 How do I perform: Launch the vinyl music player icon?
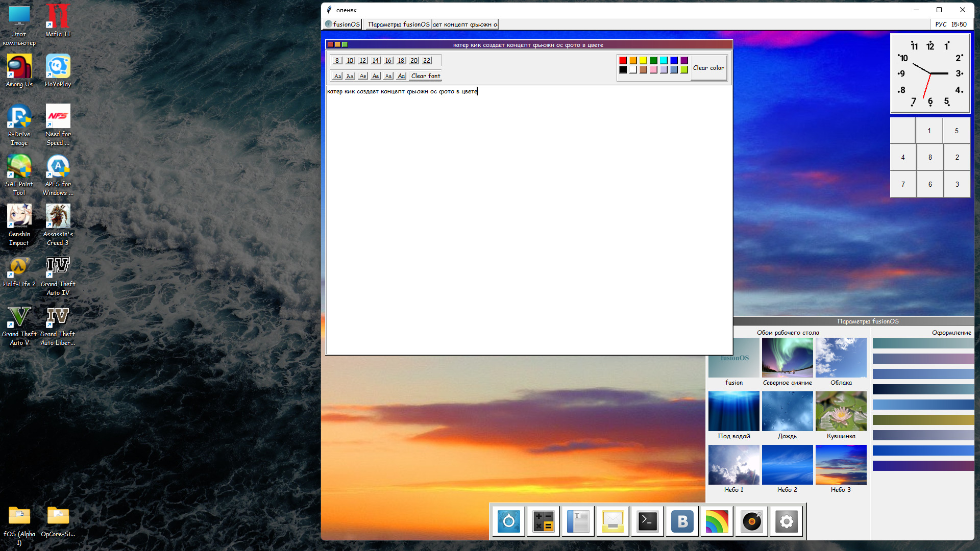pyautogui.click(x=751, y=521)
